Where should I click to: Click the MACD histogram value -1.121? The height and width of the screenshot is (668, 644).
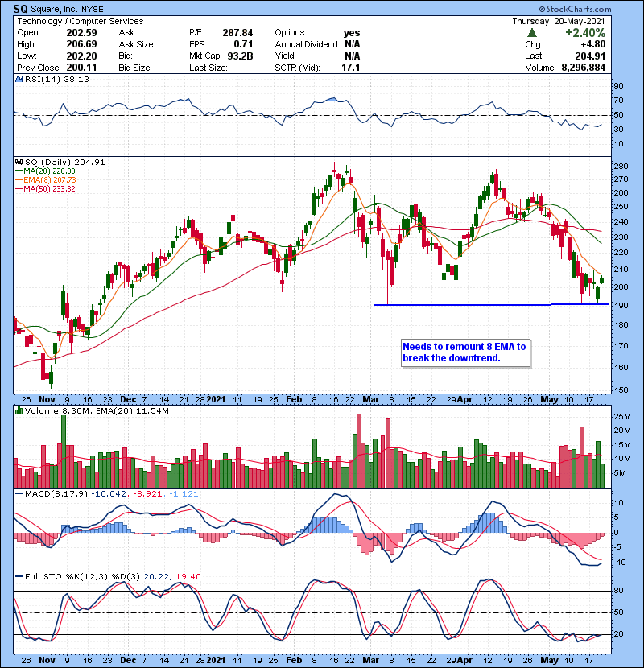[184, 494]
